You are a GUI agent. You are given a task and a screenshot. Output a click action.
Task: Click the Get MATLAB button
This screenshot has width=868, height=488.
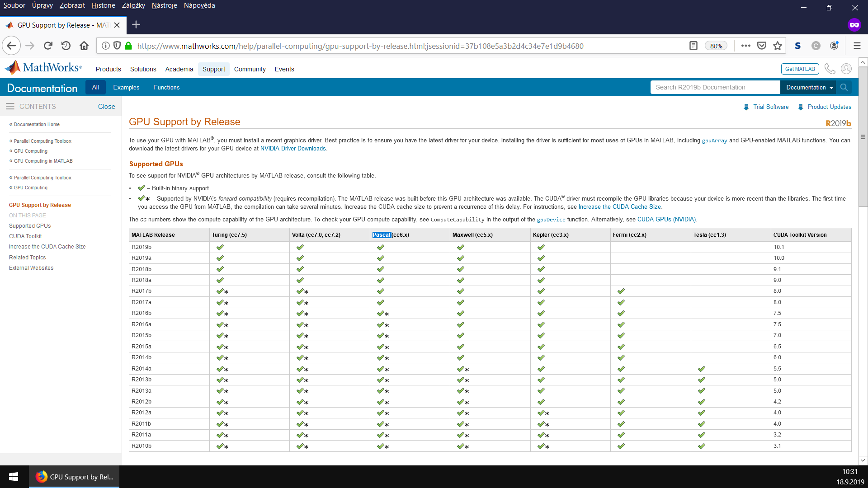click(800, 69)
